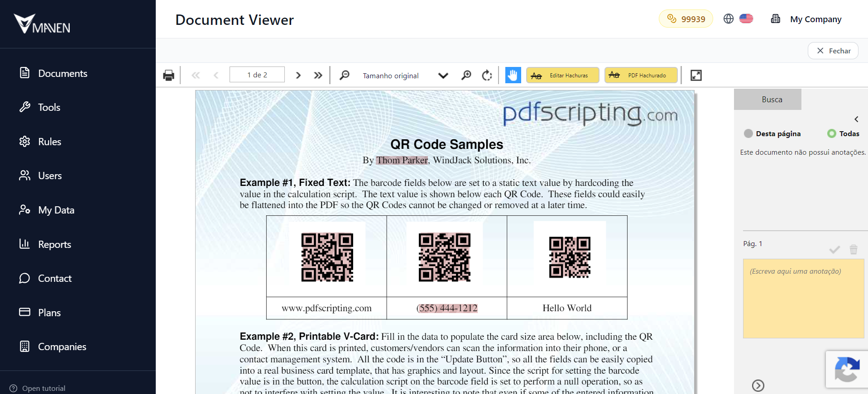Rotate the document page
The image size is (868, 394).
(487, 75)
